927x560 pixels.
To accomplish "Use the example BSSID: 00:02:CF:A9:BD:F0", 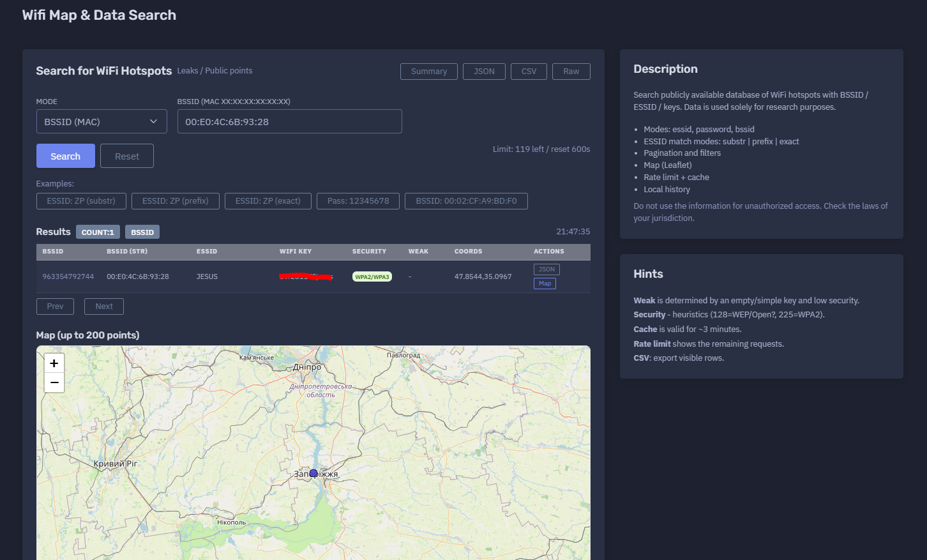I will (466, 201).
